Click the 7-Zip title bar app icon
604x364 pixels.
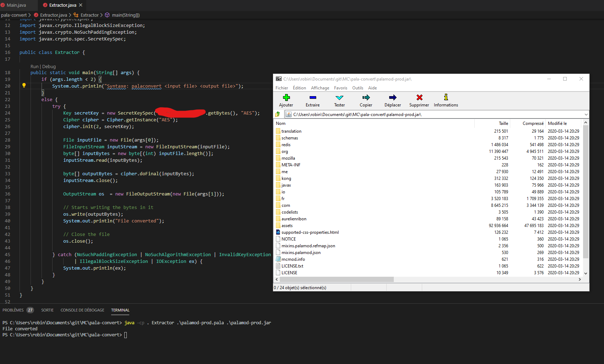tap(279, 79)
